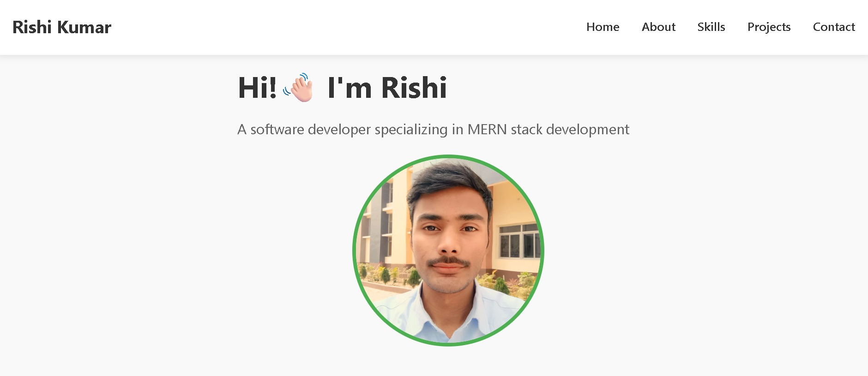Click the Rishi Kumar site logo
The image size is (868, 376).
coord(62,27)
